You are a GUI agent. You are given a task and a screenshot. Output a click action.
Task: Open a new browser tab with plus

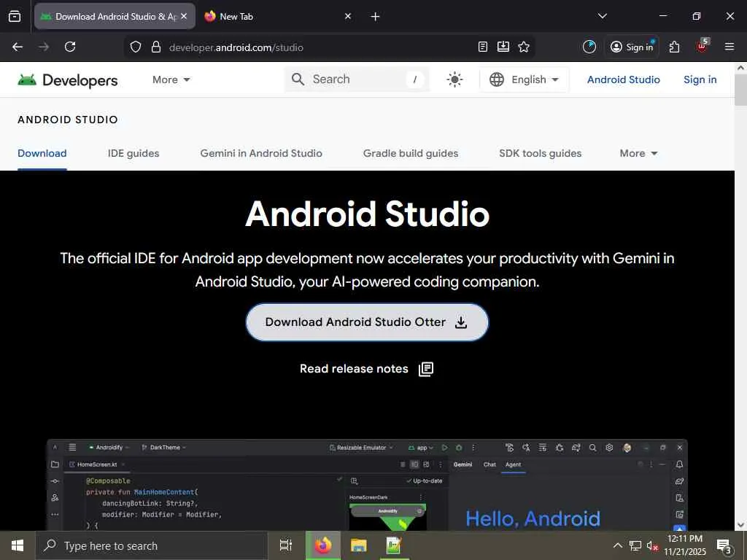[x=376, y=17]
